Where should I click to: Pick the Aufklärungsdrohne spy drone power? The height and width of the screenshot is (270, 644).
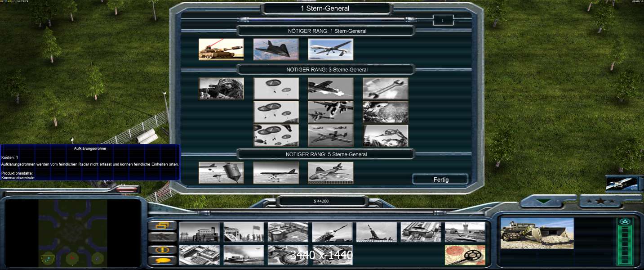(330, 49)
